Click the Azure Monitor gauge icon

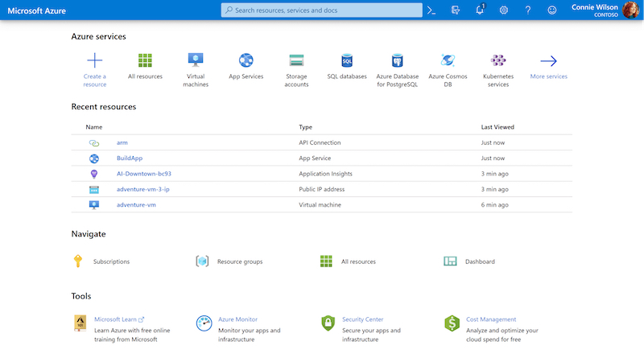[204, 323]
